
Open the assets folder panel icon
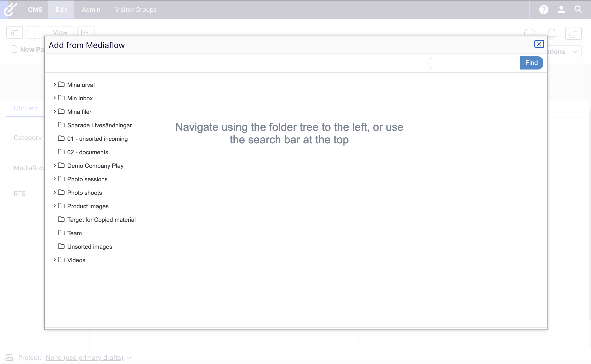click(574, 33)
